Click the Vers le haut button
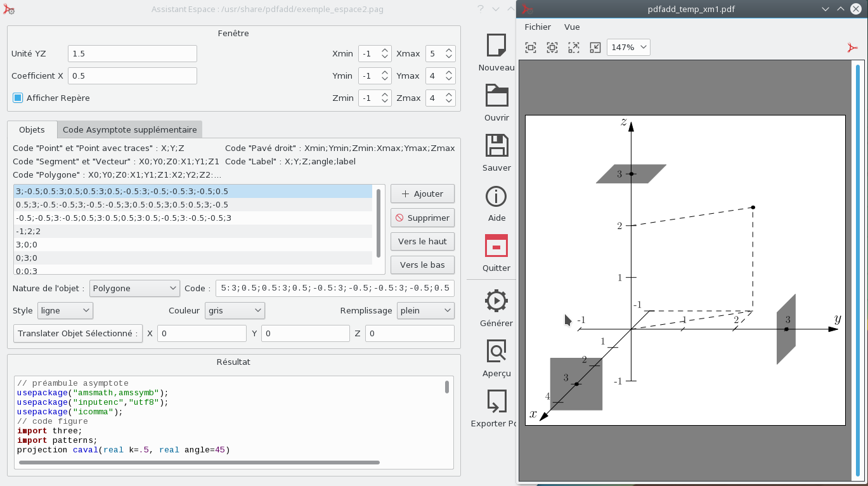This screenshot has height=486, width=868. 422,241
